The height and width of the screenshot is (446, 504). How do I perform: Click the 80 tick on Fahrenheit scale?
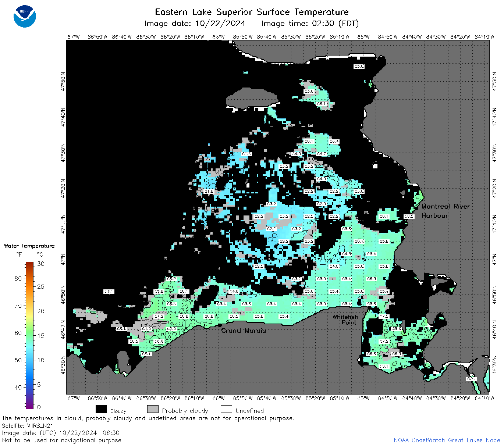point(18,278)
